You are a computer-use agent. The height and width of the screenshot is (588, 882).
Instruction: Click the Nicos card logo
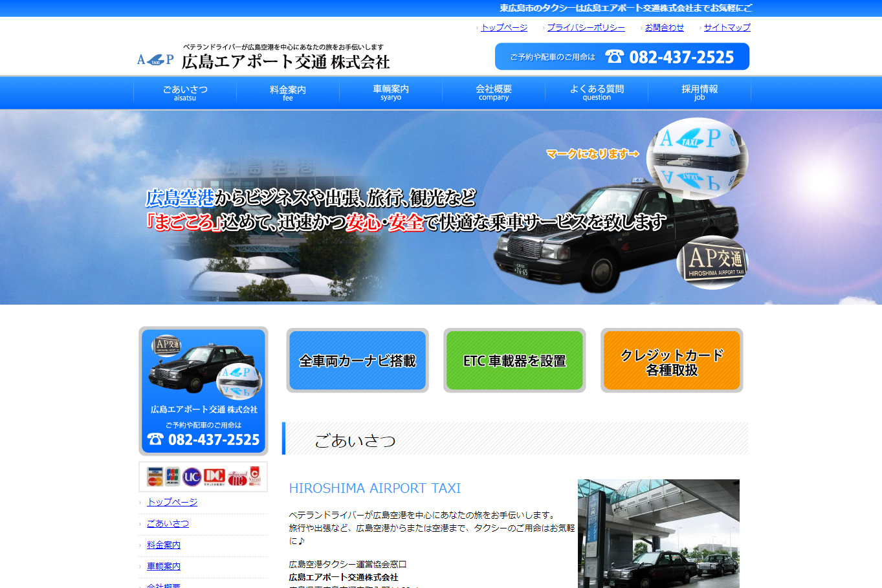click(x=255, y=476)
